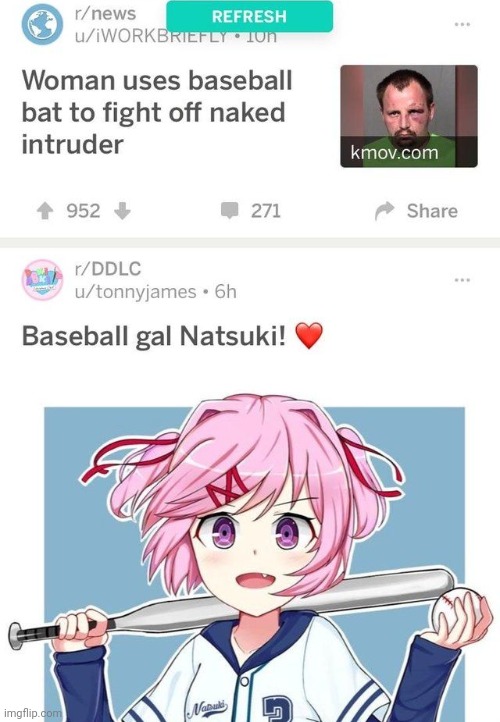Click the Share text label
The height and width of the screenshot is (722, 500).
click(x=432, y=211)
